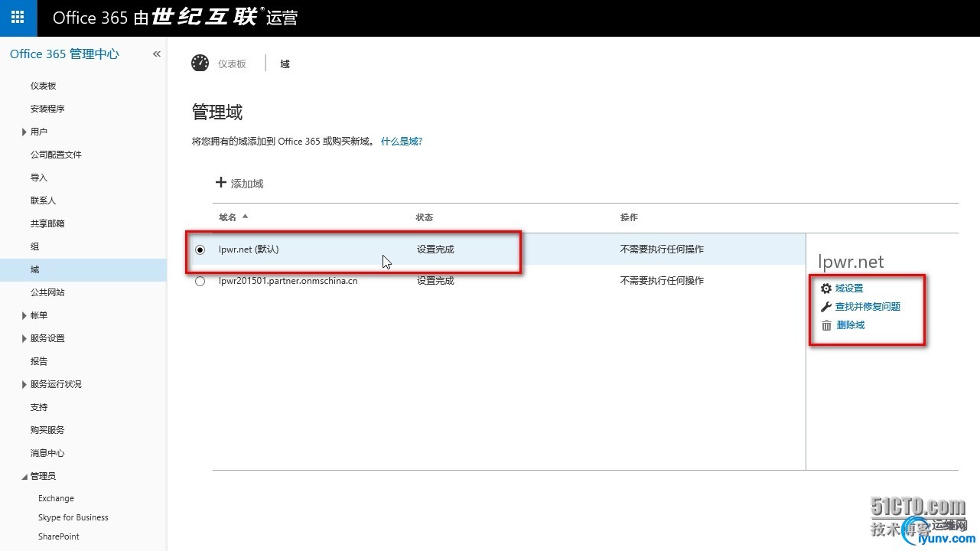This screenshot has width=980, height=551.
Task: Select the lpwr.net radio button
Action: tap(200, 249)
